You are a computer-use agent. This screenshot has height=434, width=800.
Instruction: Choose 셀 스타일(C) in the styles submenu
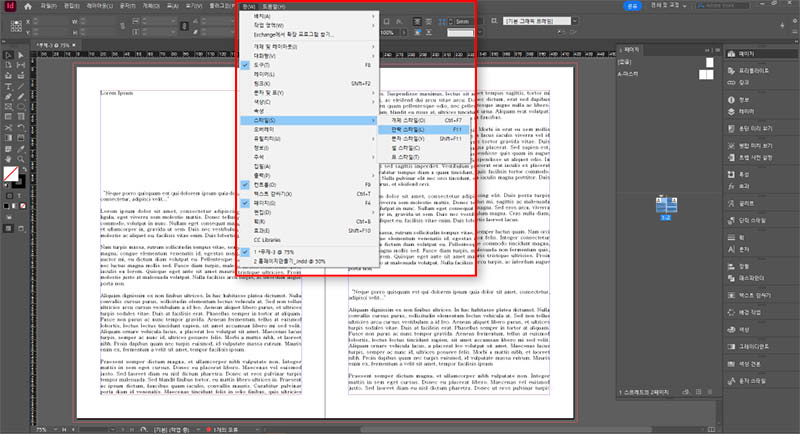(x=423, y=148)
